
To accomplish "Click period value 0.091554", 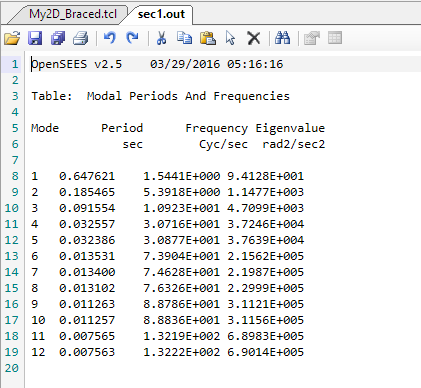I will click(87, 208).
